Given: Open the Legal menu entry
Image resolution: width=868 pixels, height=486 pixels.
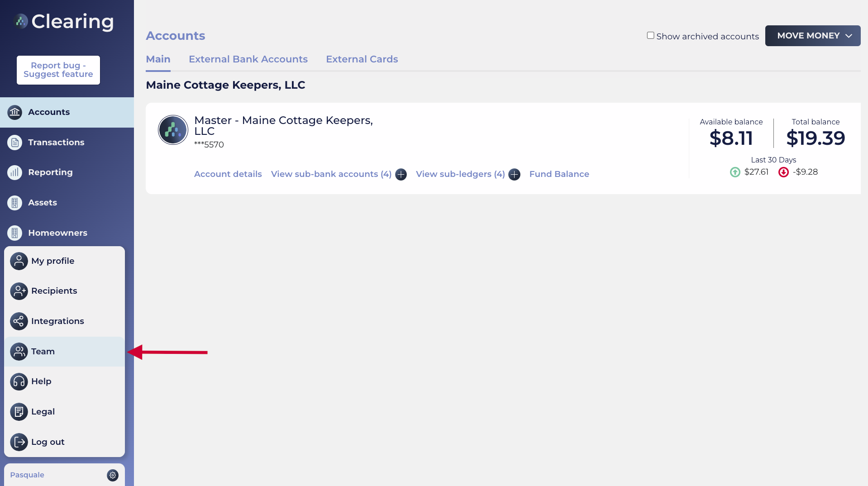Looking at the screenshot, I should (64, 412).
